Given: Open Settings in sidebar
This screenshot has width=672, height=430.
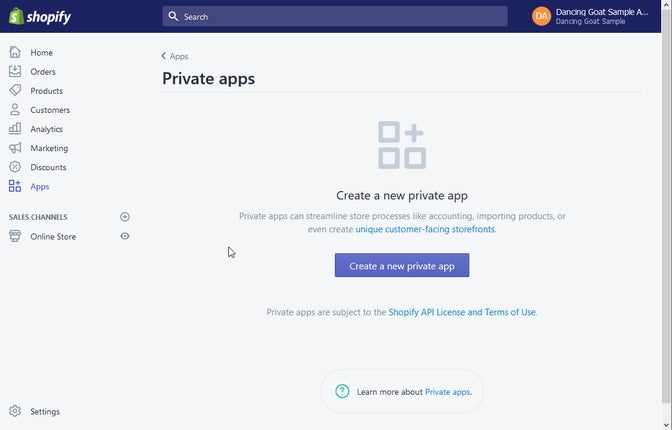Looking at the screenshot, I should point(45,412).
